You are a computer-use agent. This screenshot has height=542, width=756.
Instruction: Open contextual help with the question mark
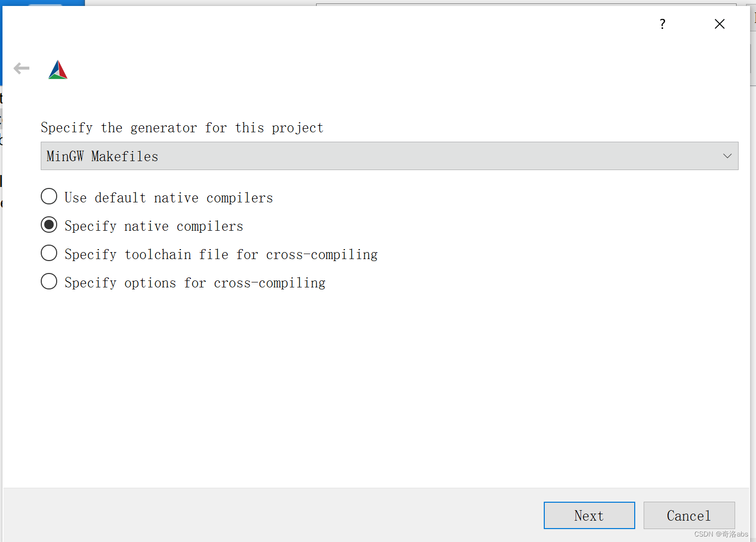point(662,23)
